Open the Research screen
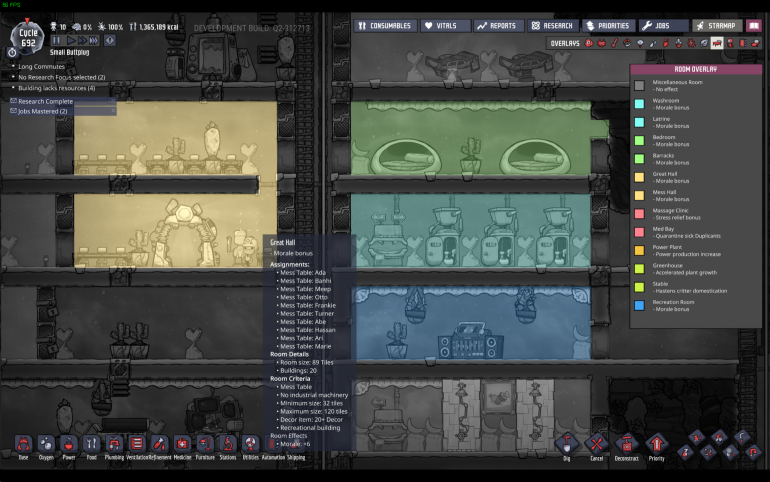The width and height of the screenshot is (770, 482). (552, 25)
